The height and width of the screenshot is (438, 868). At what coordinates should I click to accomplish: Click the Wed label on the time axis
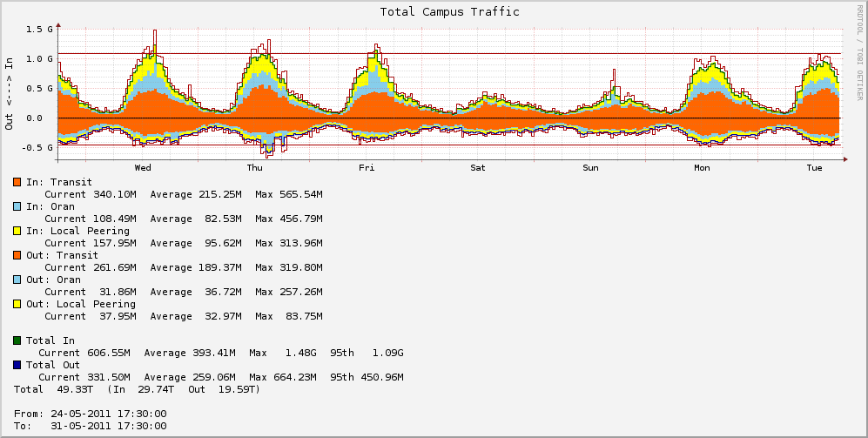pos(143,167)
